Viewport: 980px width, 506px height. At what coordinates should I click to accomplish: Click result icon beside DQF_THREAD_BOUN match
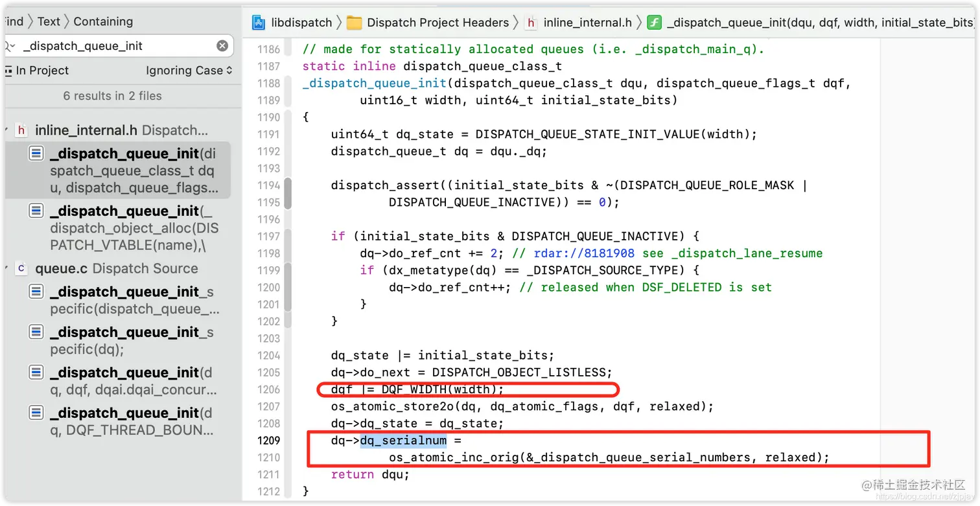tap(36, 413)
